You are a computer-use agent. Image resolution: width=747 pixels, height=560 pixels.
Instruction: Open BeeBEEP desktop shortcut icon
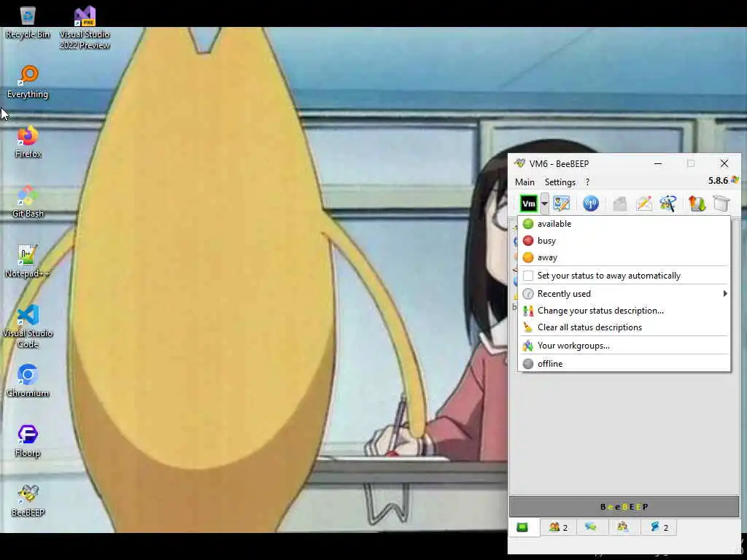pyautogui.click(x=28, y=501)
